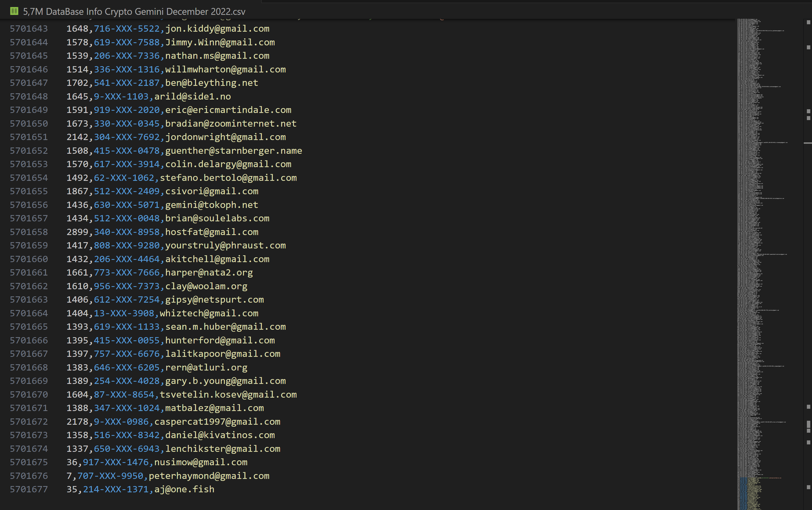
Task: Click on email aj@one.fish
Action: pyautogui.click(x=184, y=489)
